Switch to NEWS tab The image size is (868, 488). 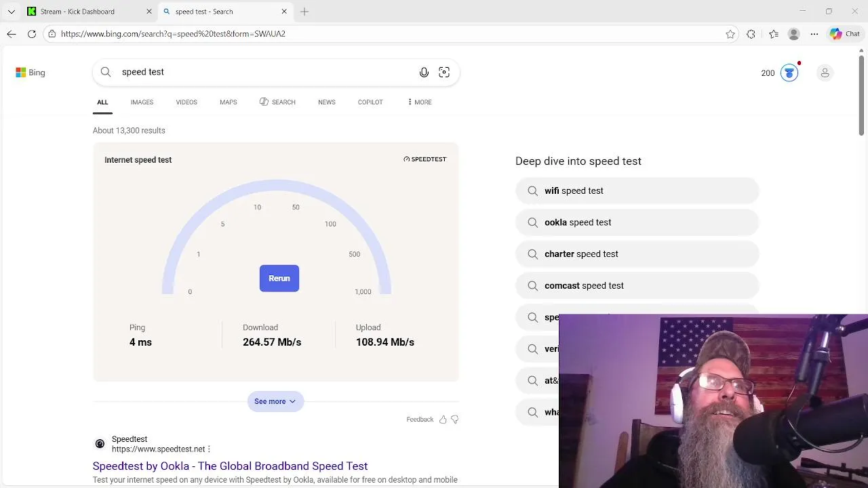pyautogui.click(x=327, y=102)
